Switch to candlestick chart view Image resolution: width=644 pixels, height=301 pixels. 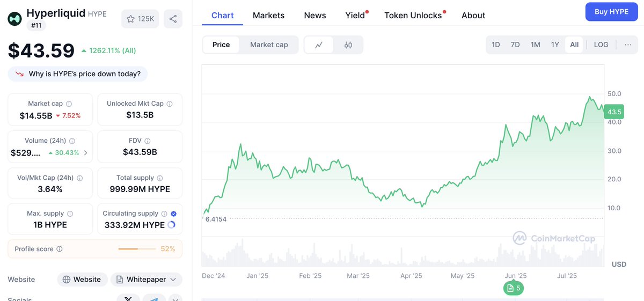pyautogui.click(x=348, y=45)
